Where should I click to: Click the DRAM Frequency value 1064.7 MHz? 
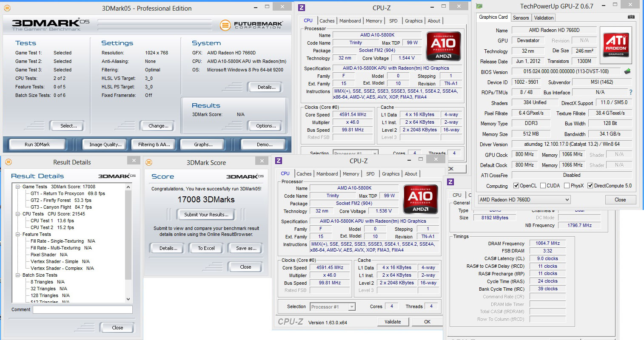547,243
